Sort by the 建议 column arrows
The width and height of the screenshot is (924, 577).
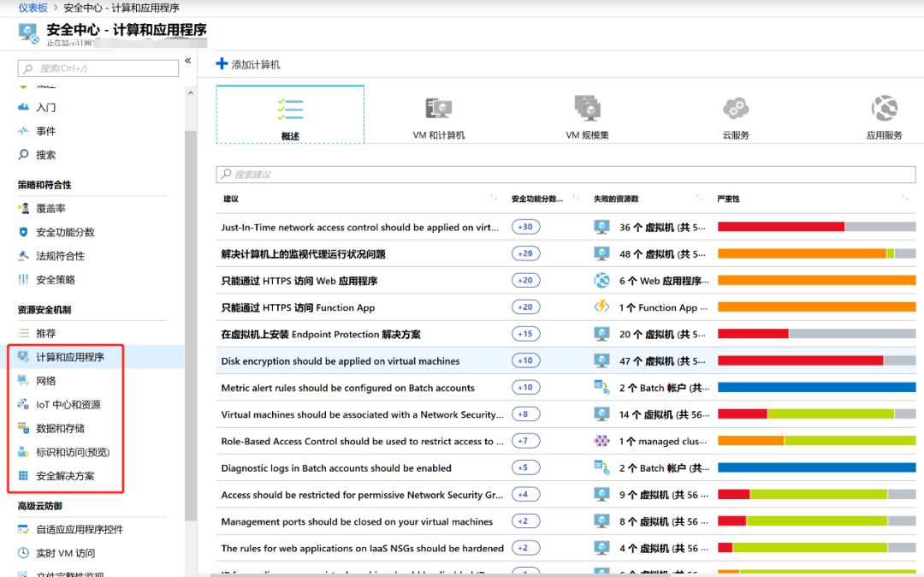tap(494, 198)
